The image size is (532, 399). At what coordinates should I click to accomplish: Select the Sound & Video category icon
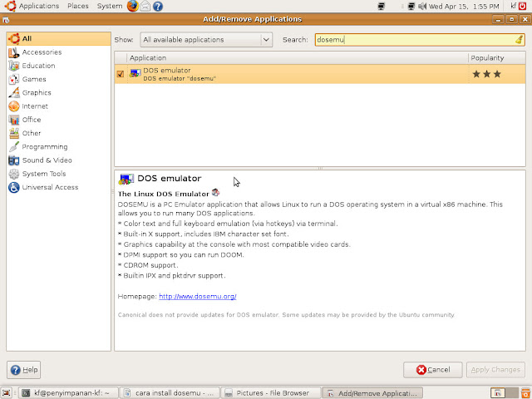tap(14, 160)
